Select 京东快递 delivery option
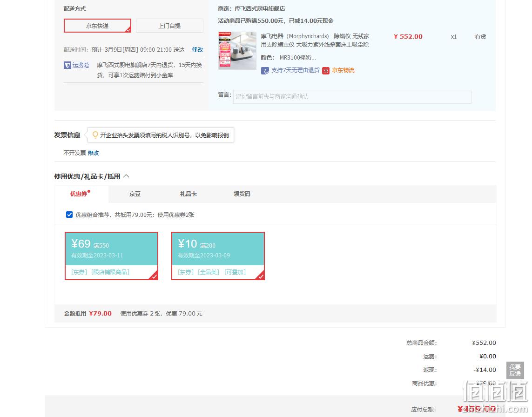532x417 pixels. tap(97, 26)
